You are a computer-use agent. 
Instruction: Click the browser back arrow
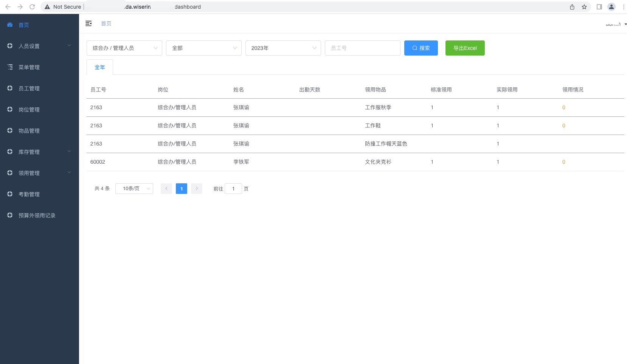pyautogui.click(x=8, y=7)
